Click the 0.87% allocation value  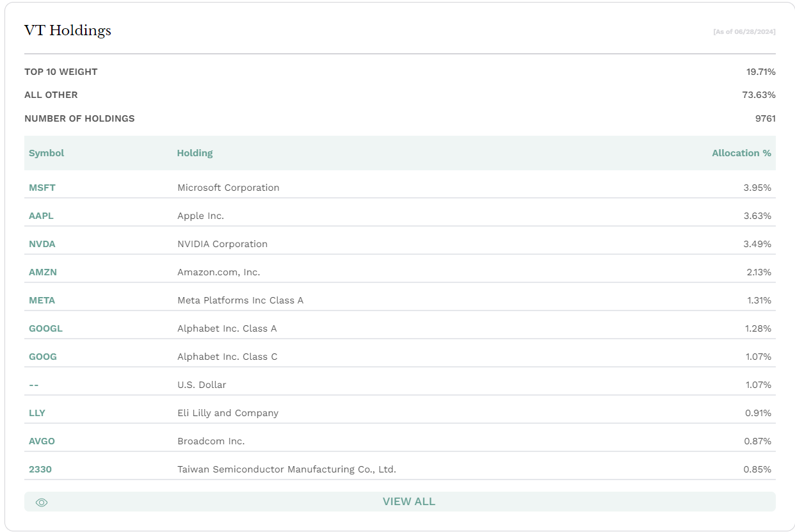(x=757, y=441)
